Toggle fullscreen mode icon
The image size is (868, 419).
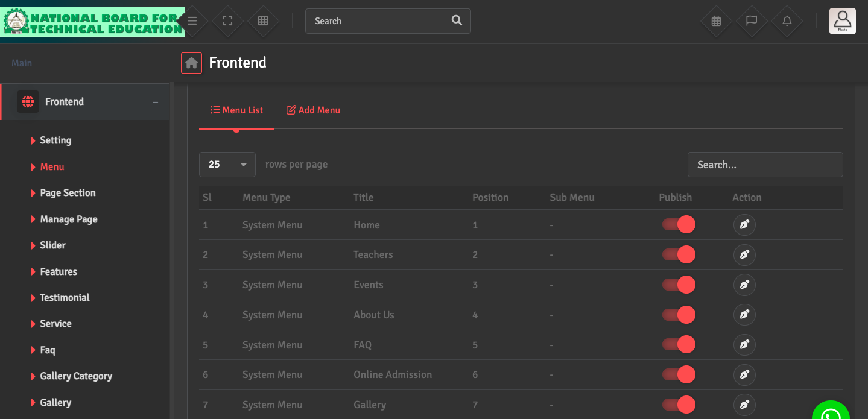click(227, 21)
